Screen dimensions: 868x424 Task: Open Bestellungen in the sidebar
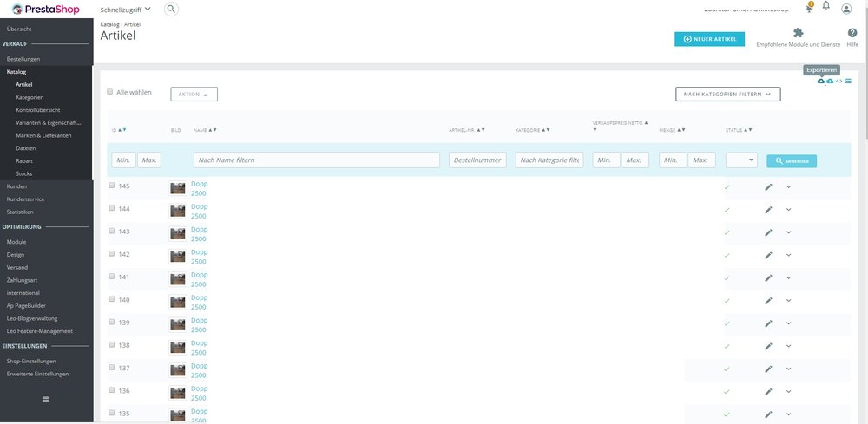pos(23,59)
